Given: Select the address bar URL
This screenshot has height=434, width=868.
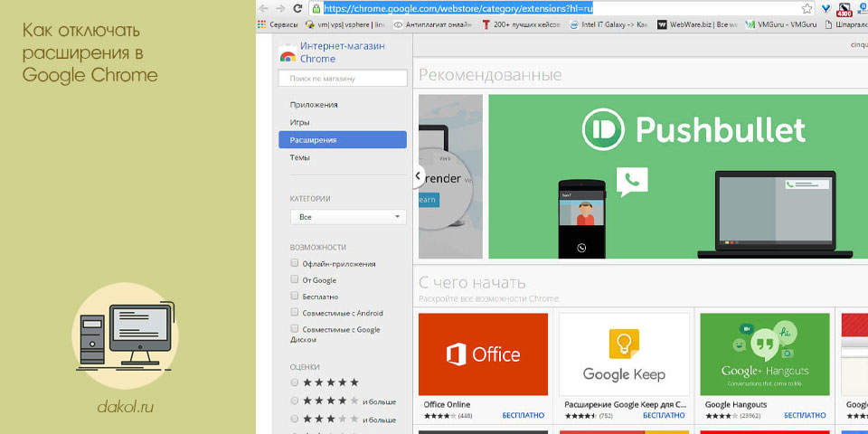Looking at the screenshot, I should click(x=458, y=8).
